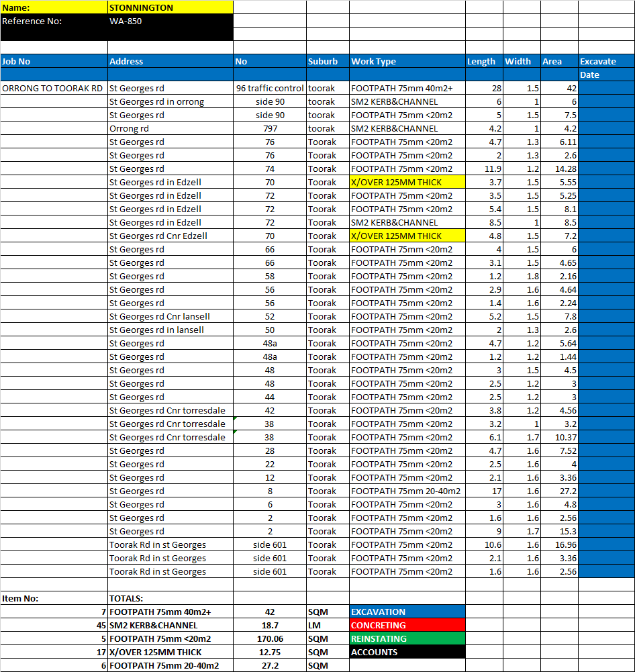Image resolution: width=635 pixels, height=672 pixels.
Task: Click the Work Type column header
Action: pyautogui.click(x=406, y=61)
